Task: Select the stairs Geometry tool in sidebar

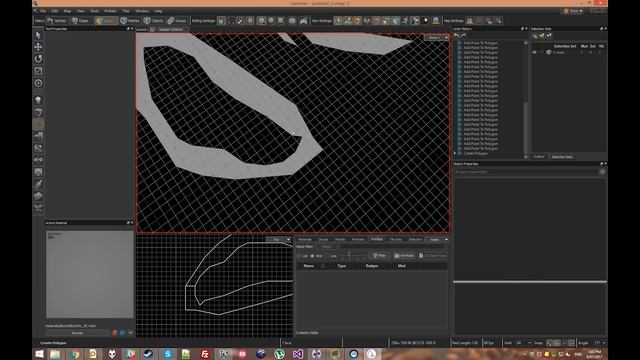Action: click(x=38, y=136)
